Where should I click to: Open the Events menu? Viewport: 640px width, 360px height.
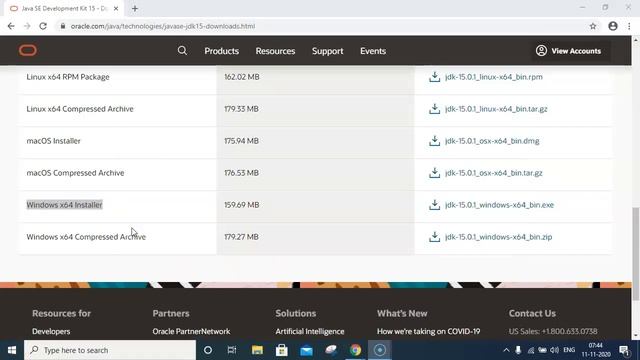pos(373,51)
